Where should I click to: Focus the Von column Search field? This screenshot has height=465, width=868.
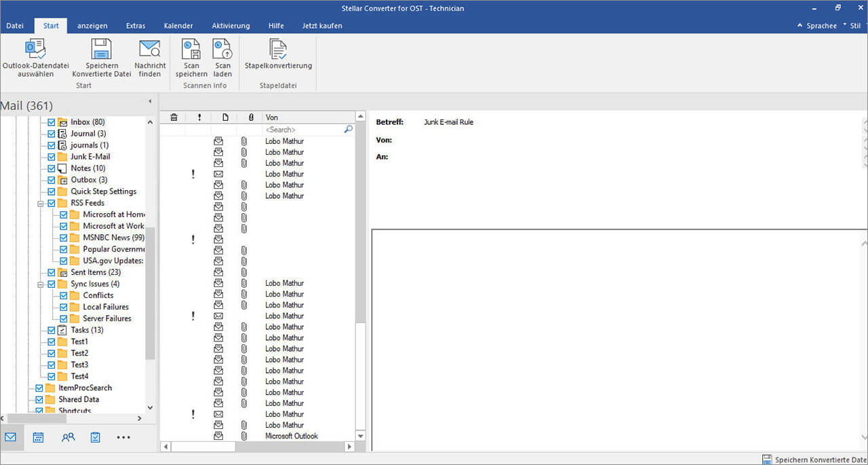click(x=304, y=129)
